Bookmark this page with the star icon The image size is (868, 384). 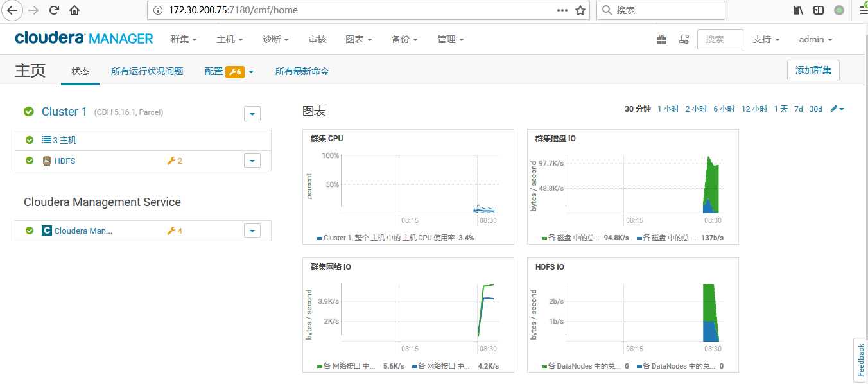tap(580, 10)
